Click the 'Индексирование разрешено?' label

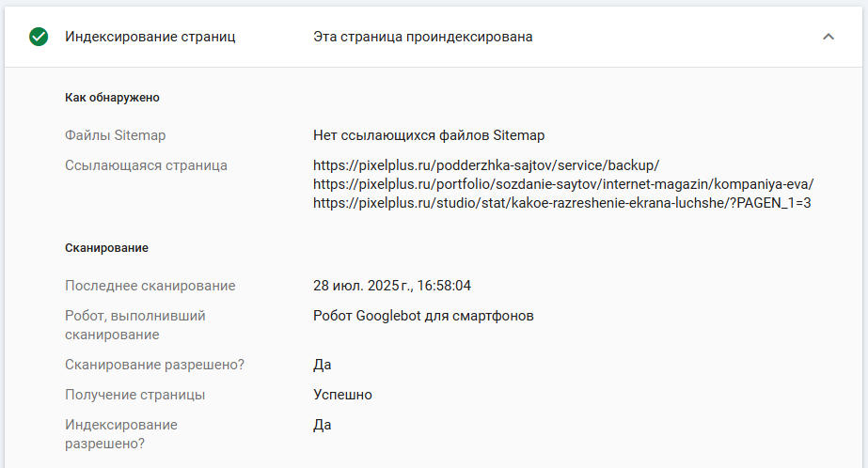tap(120, 434)
